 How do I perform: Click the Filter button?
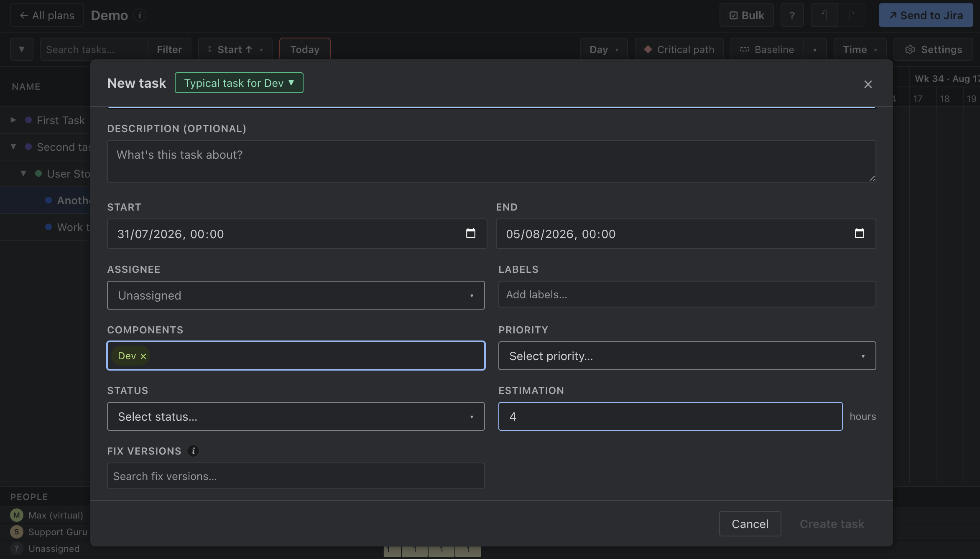(x=169, y=49)
